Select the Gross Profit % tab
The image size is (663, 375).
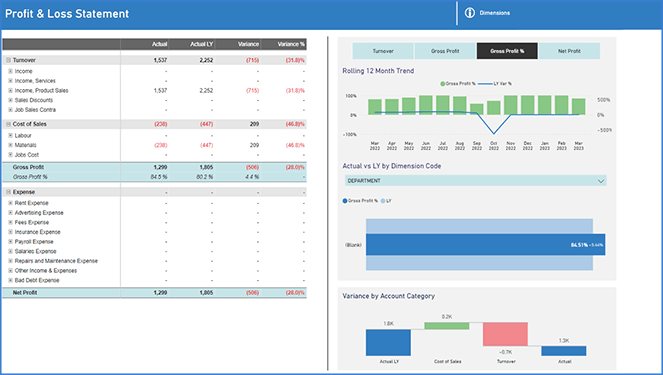point(507,51)
